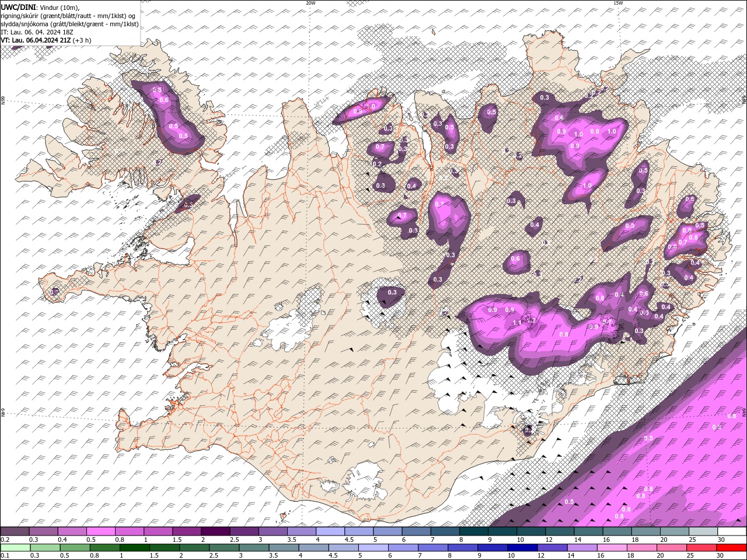Click the slate blue 6 snow scale swatch

tap(417, 531)
